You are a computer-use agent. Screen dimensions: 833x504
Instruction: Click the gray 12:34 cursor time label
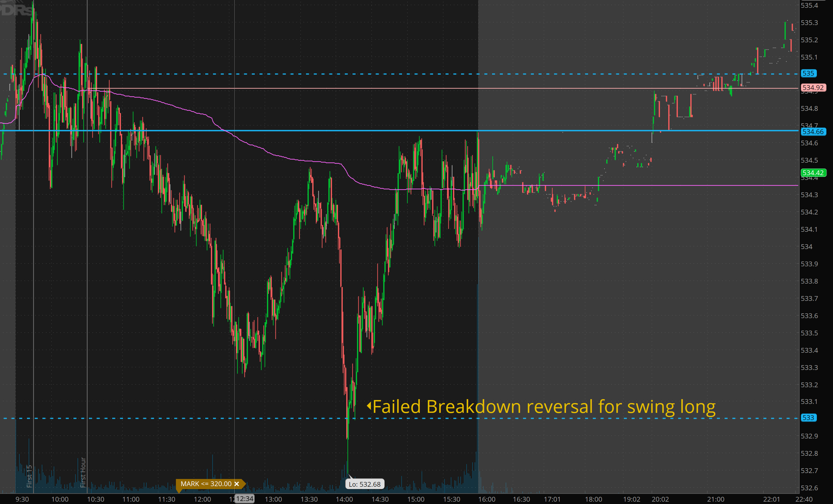pos(245,499)
